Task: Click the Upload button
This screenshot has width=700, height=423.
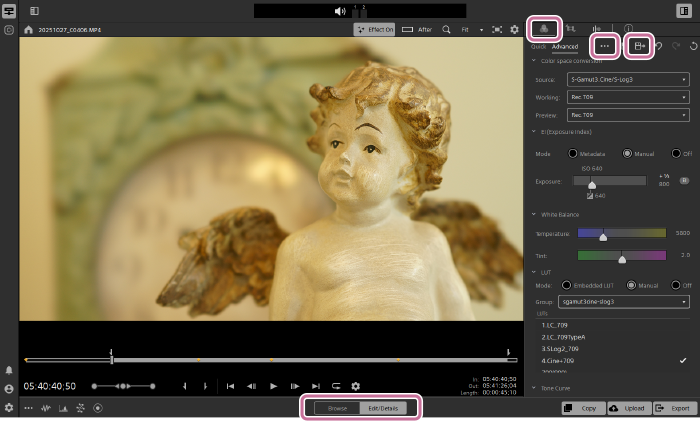Action: pyautogui.click(x=629, y=408)
